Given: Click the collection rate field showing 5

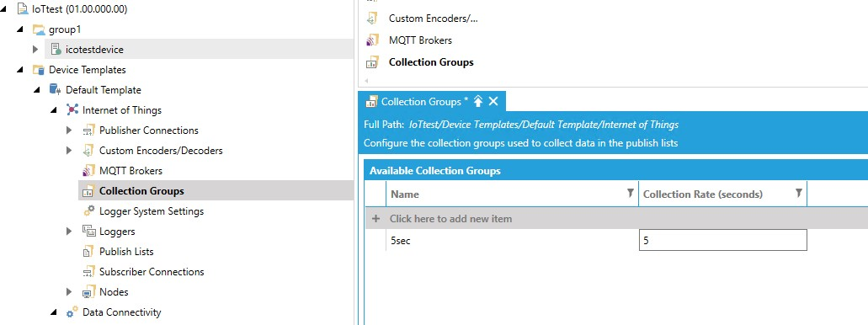Looking at the screenshot, I should (x=722, y=241).
